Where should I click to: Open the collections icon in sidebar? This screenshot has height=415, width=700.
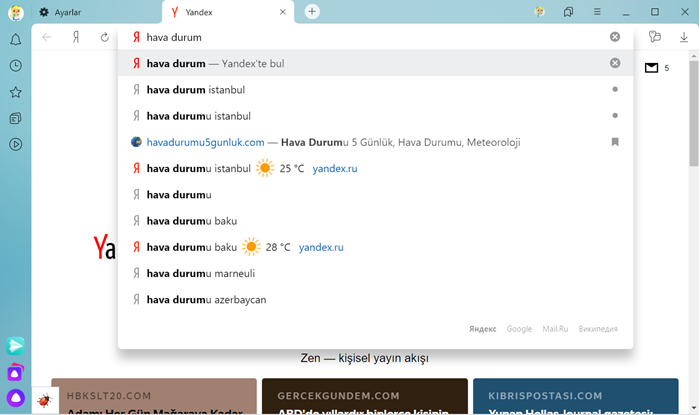(x=16, y=118)
